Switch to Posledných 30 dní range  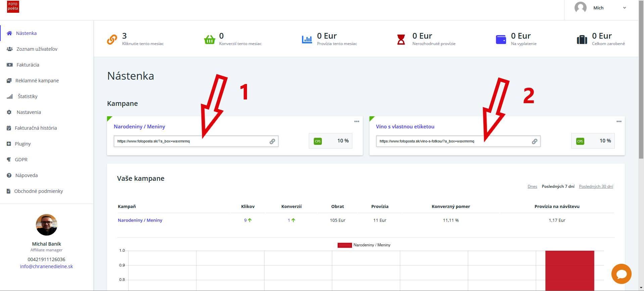(596, 186)
